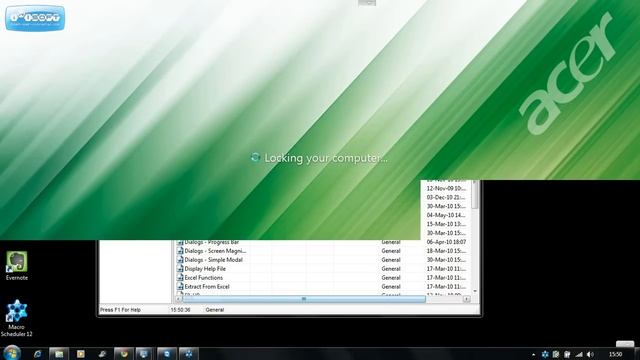Click the Extract From Excel macro icon

pyautogui.click(x=180, y=287)
